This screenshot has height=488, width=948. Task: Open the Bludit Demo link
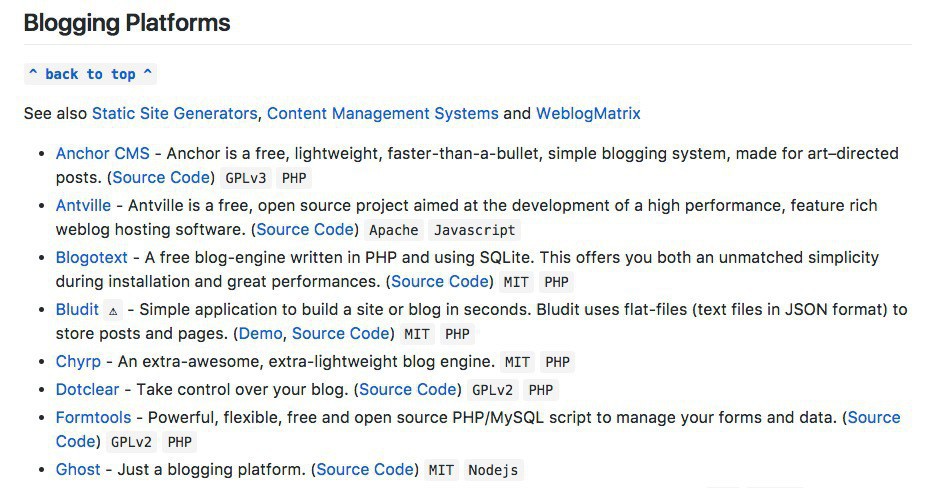260,333
